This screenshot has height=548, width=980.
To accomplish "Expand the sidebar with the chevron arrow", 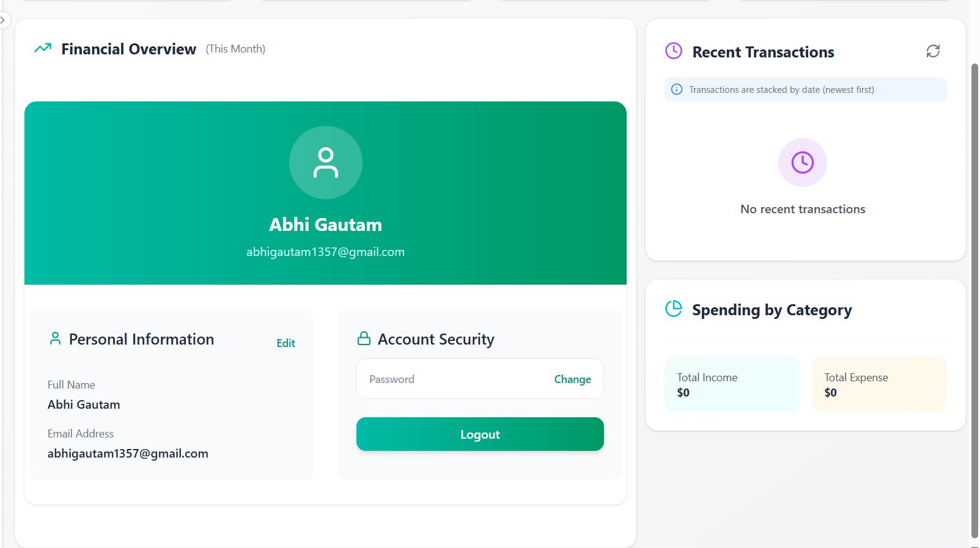I will point(3,20).
